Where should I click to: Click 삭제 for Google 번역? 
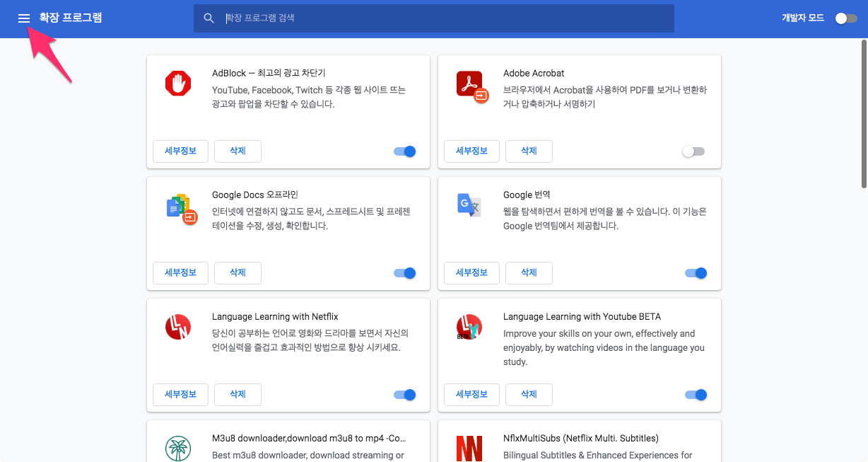(x=529, y=273)
